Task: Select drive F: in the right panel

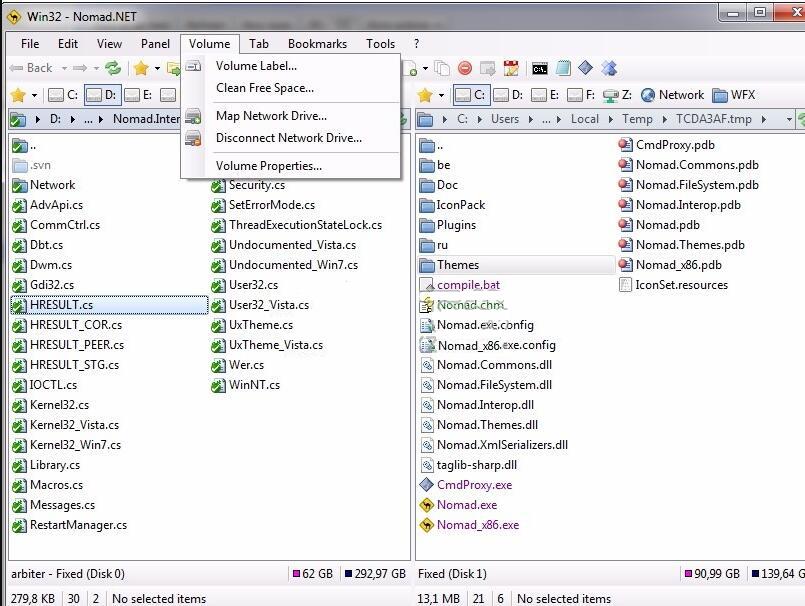Action: tap(581, 95)
